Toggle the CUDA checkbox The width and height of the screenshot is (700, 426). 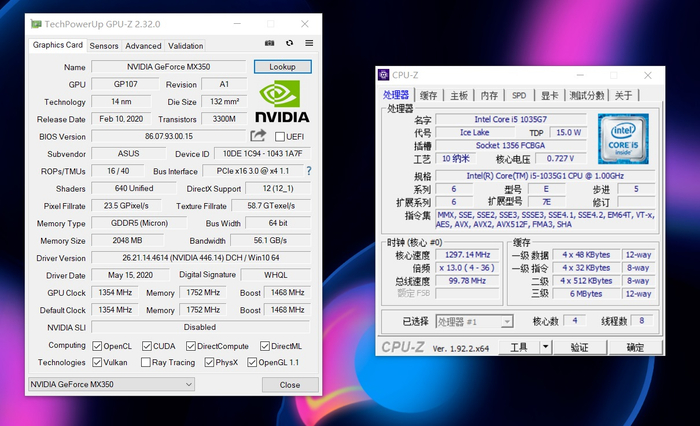(x=148, y=346)
